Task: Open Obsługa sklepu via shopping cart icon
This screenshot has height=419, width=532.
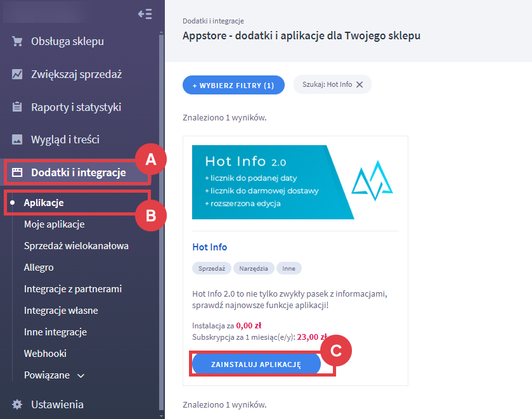Action: pos(16,41)
